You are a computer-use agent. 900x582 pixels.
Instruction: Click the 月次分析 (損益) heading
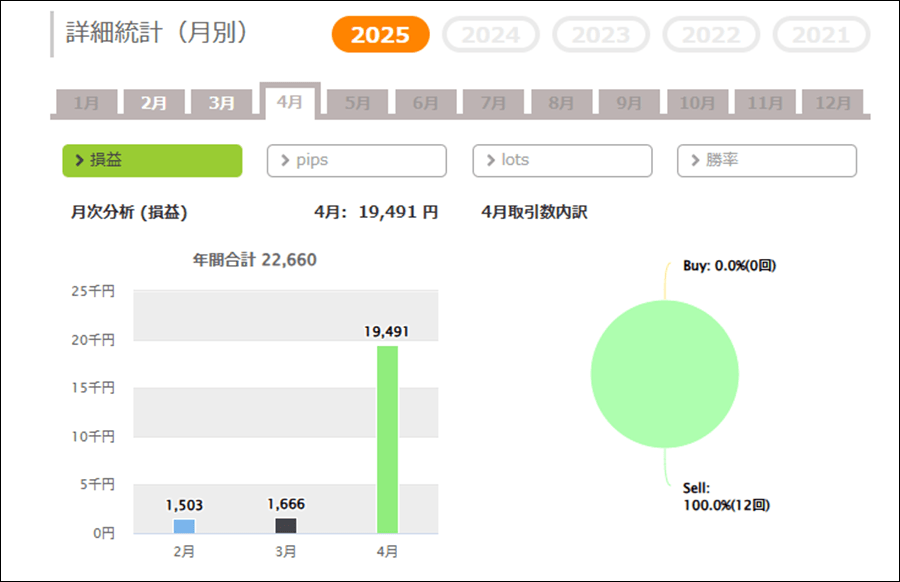[129, 212]
